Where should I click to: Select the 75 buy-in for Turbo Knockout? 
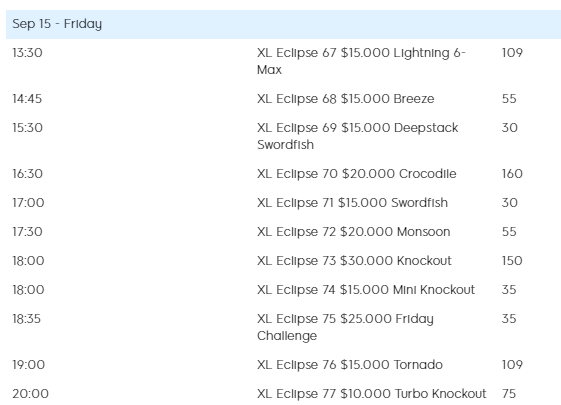click(509, 394)
